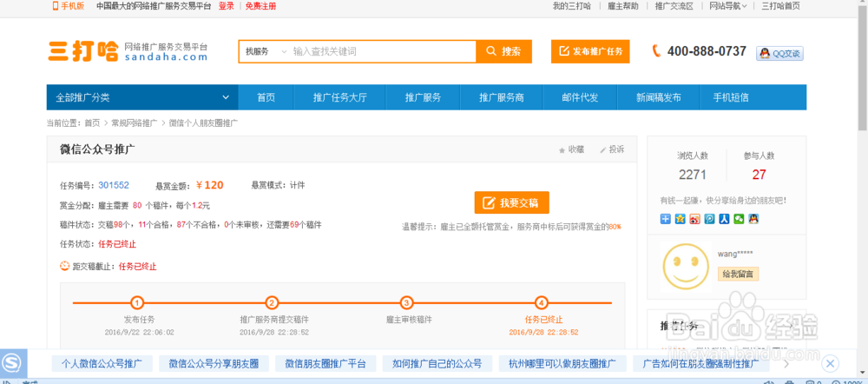Viewport: 868px width, 384px height.
Task: Open the 推广服务商 tab
Action: click(x=502, y=97)
